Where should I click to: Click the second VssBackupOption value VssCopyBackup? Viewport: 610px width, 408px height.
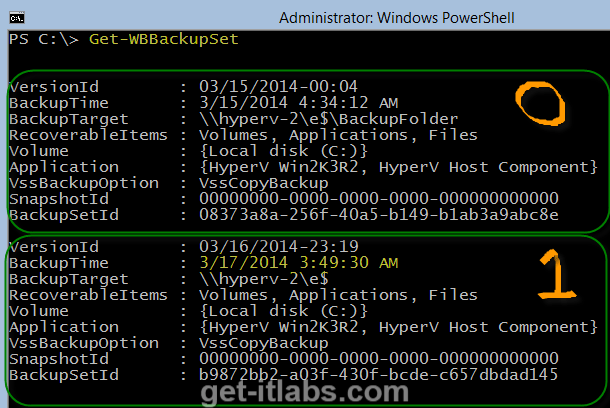[x=264, y=343]
